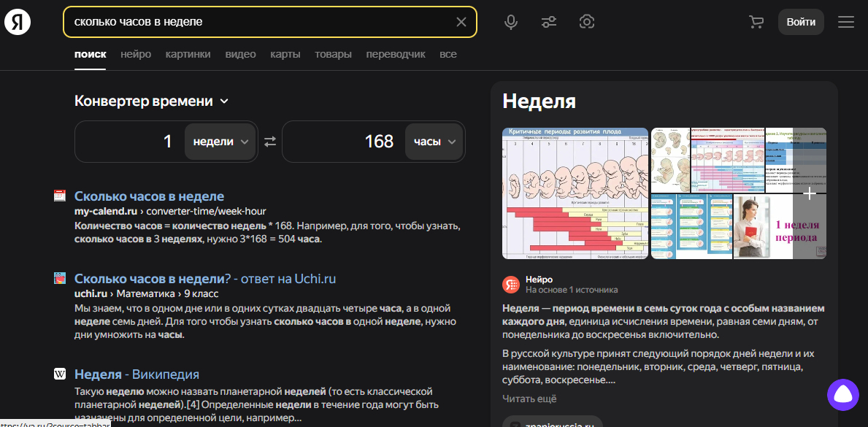Expand the Конвертер времени type dropdown
Image resolution: width=868 pixels, height=427 pixels.
pos(224,101)
